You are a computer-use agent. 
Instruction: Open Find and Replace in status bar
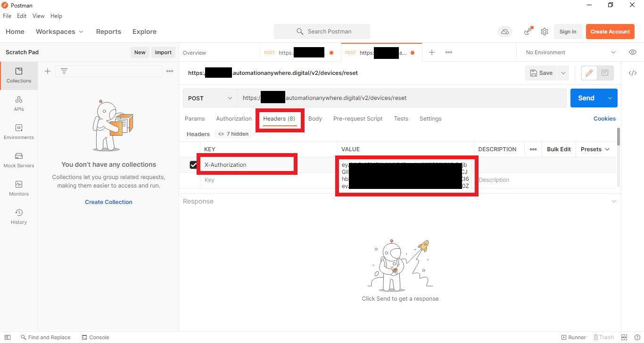45,337
